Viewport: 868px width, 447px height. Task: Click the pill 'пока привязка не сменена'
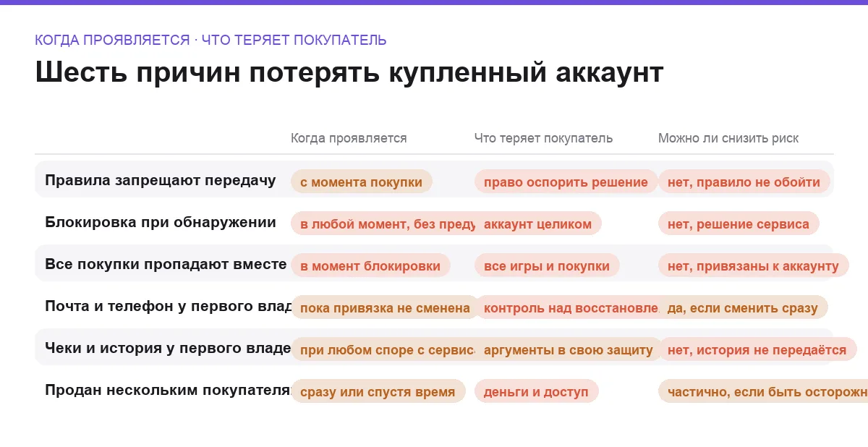point(385,307)
